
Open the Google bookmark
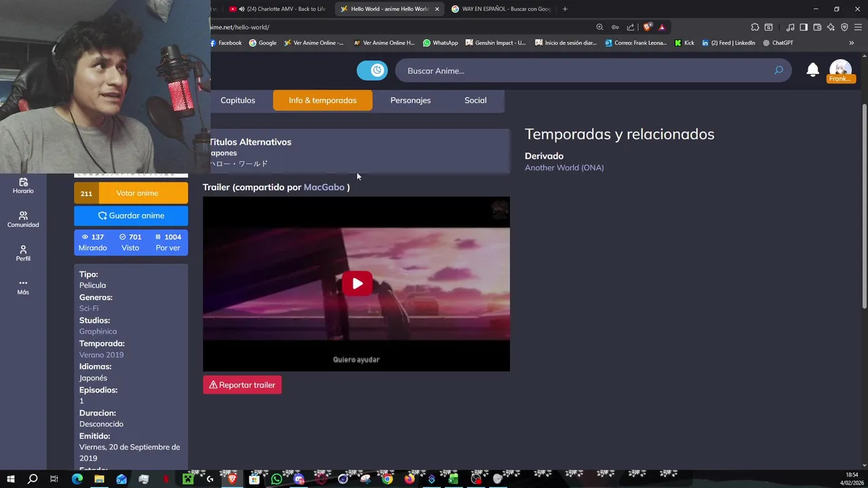pyautogui.click(x=263, y=43)
